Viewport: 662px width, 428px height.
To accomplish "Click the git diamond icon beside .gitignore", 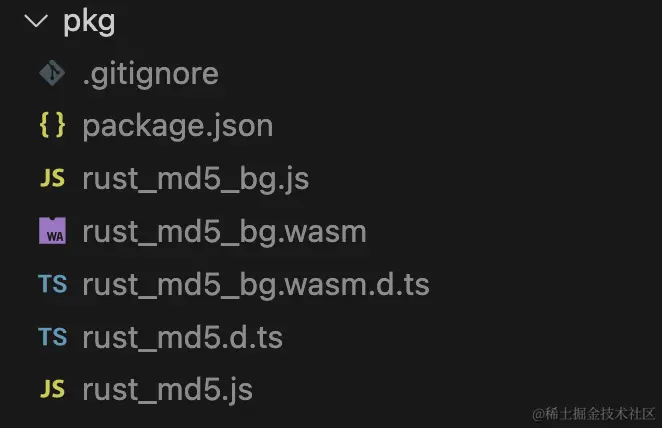I will pos(52,74).
